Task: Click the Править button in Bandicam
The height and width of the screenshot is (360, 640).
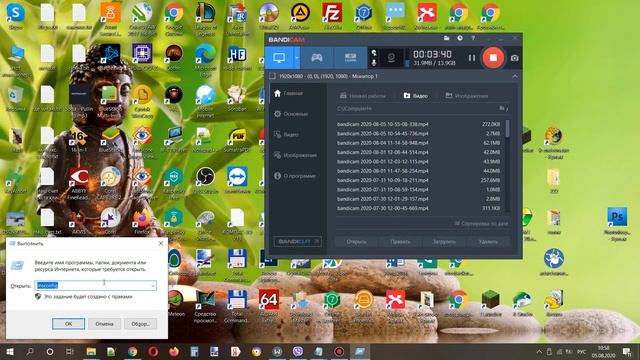Action: (x=400, y=242)
